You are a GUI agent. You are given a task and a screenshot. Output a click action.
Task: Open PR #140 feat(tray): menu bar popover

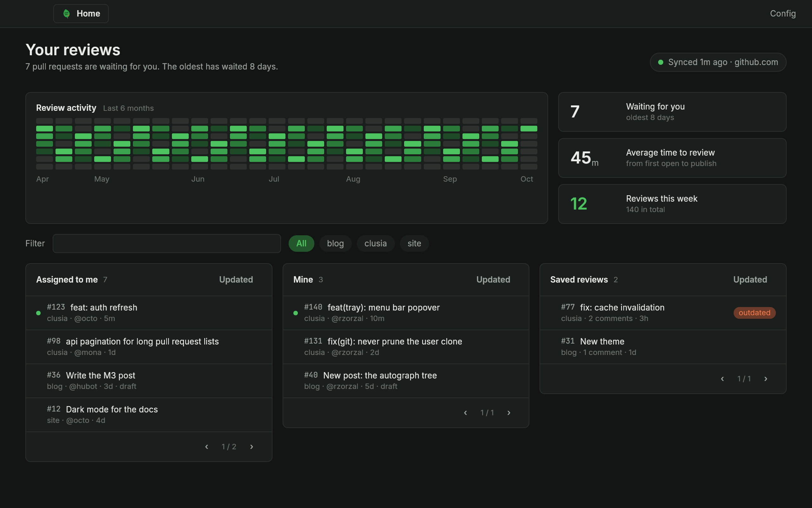(x=406, y=313)
